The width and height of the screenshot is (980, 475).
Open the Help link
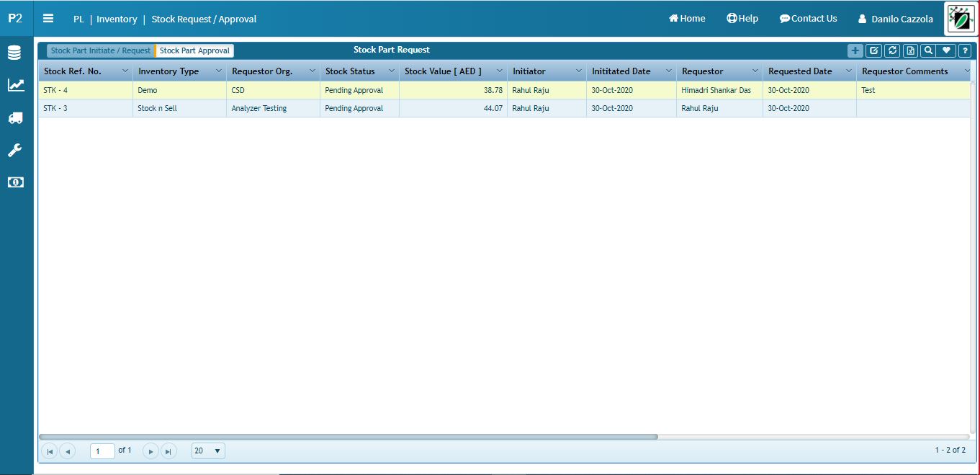(742, 19)
